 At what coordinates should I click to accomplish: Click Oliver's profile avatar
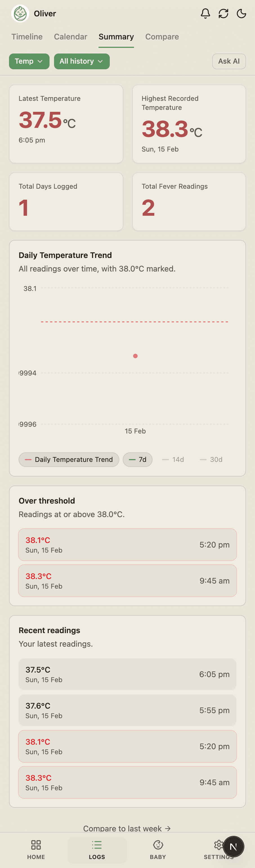[20, 14]
